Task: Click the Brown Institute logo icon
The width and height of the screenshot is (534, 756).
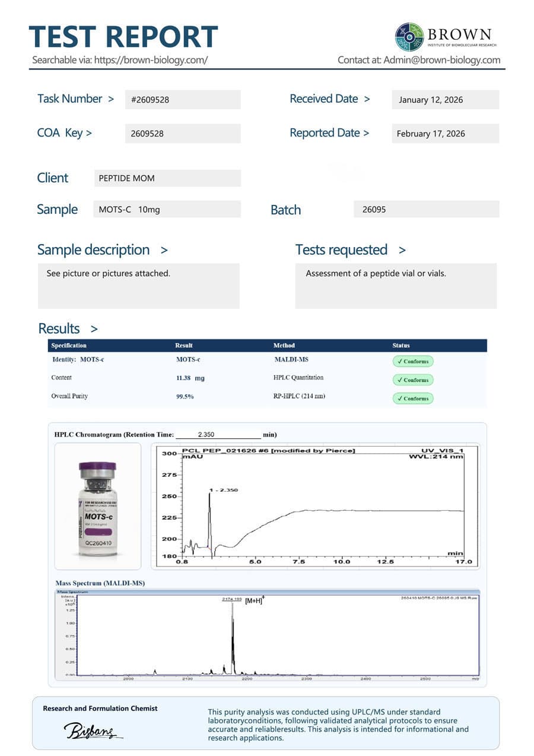Action: (x=409, y=37)
